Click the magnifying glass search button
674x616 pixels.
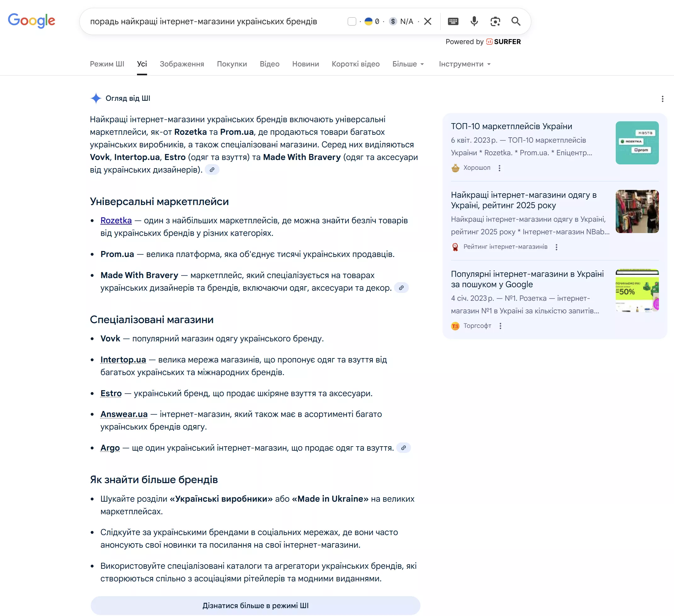(x=516, y=21)
